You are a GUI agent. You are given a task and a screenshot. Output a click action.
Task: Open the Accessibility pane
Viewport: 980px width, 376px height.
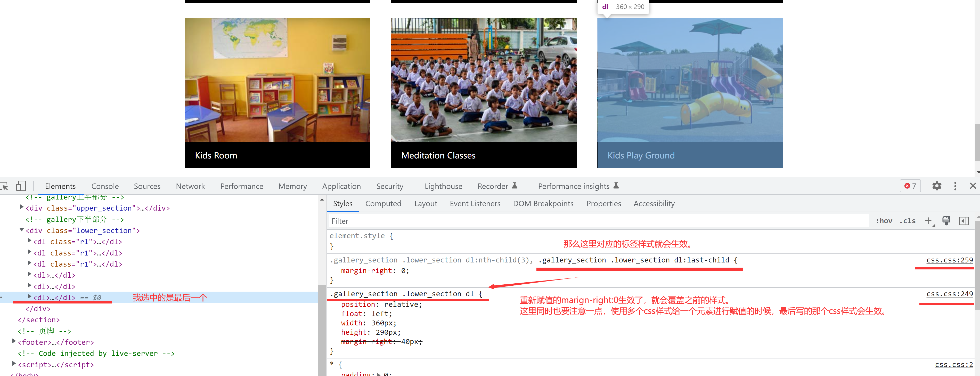click(654, 204)
